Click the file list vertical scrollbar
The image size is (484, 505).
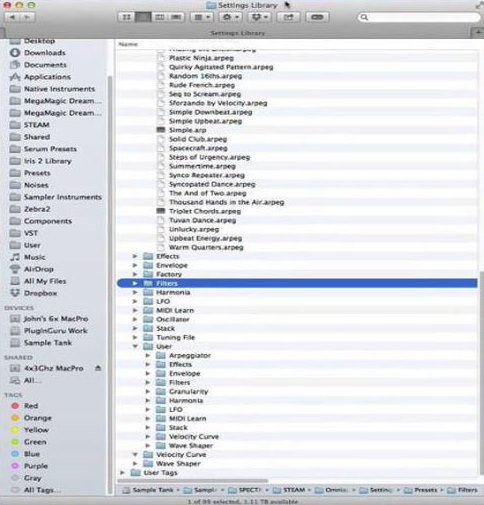[x=481, y=372]
